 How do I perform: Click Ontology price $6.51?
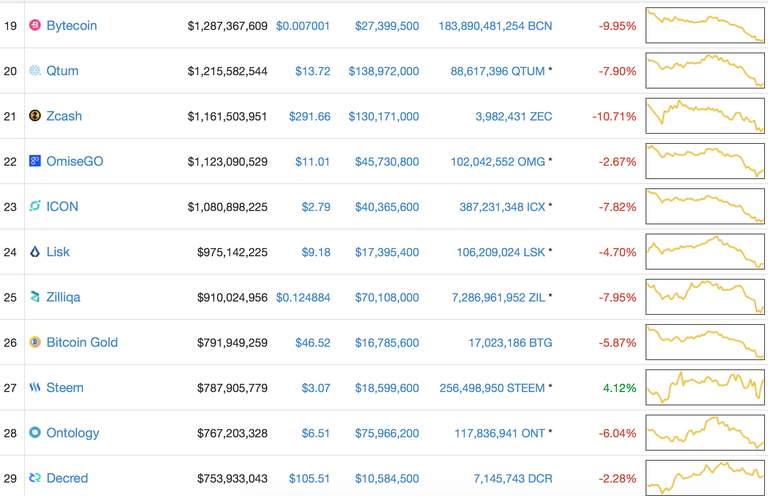pos(316,433)
